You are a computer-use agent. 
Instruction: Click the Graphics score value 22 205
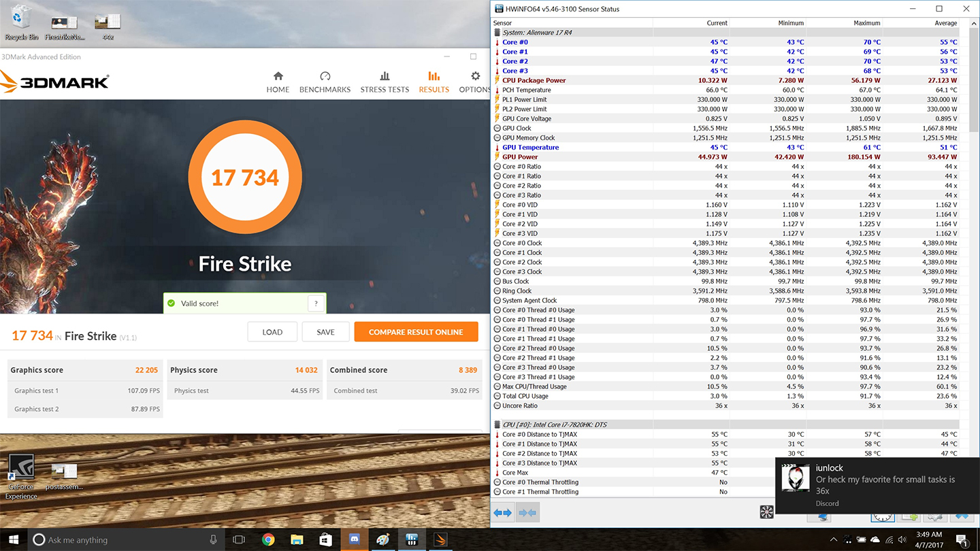(x=146, y=370)
